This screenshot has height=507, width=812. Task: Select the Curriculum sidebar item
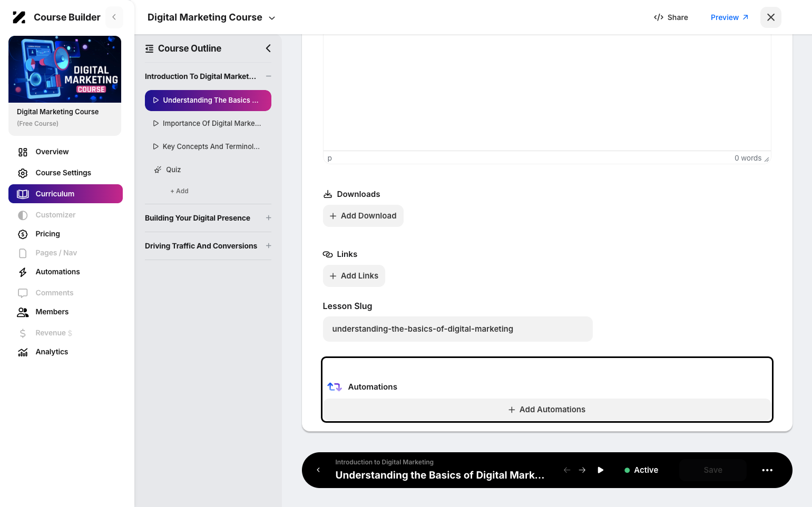[x=65, y=194]
